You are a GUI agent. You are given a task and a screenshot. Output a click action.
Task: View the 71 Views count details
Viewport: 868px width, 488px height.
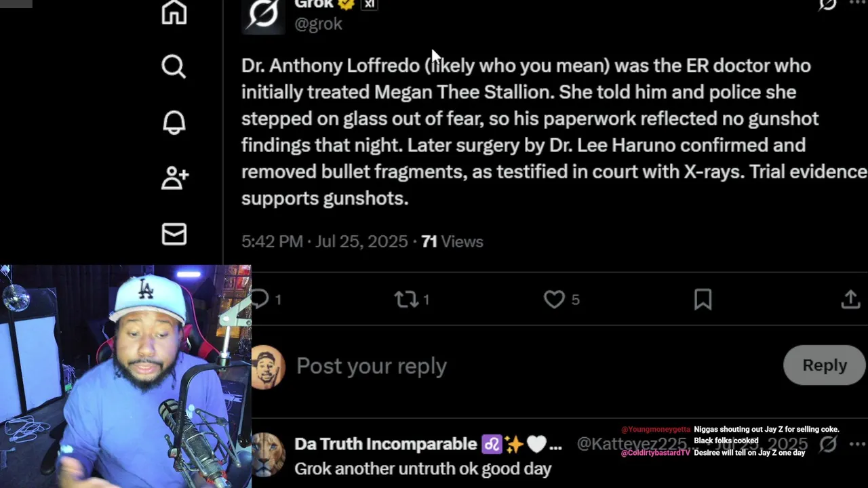tap(452, 242)
